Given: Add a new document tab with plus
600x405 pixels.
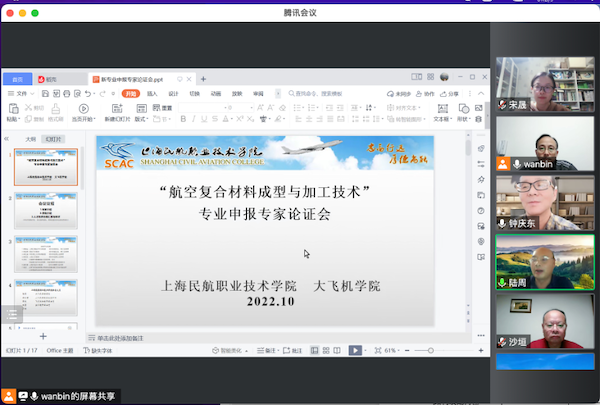Looking at the screenshot, I should (204, 79).
